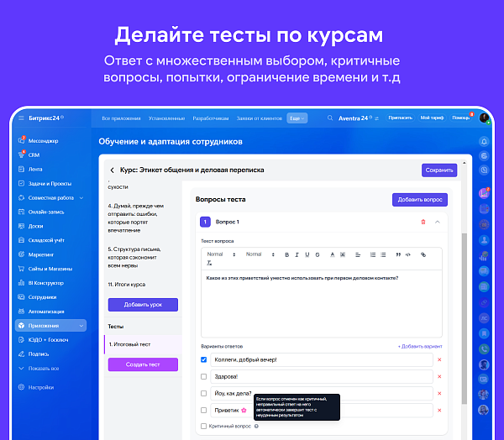Check the answer 'Йоу, как дела?'
The width and height of the screenshot is (504, 440).
[204, 393]
